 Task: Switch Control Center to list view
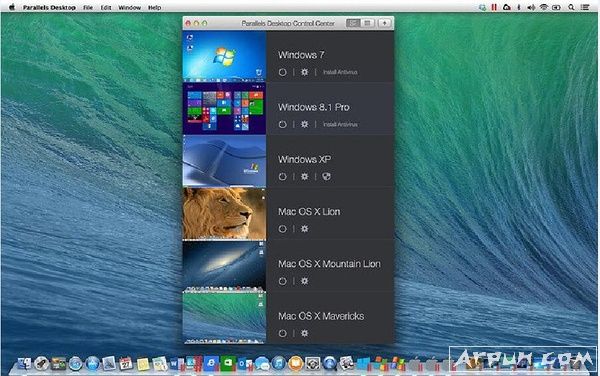pos(353,23)
